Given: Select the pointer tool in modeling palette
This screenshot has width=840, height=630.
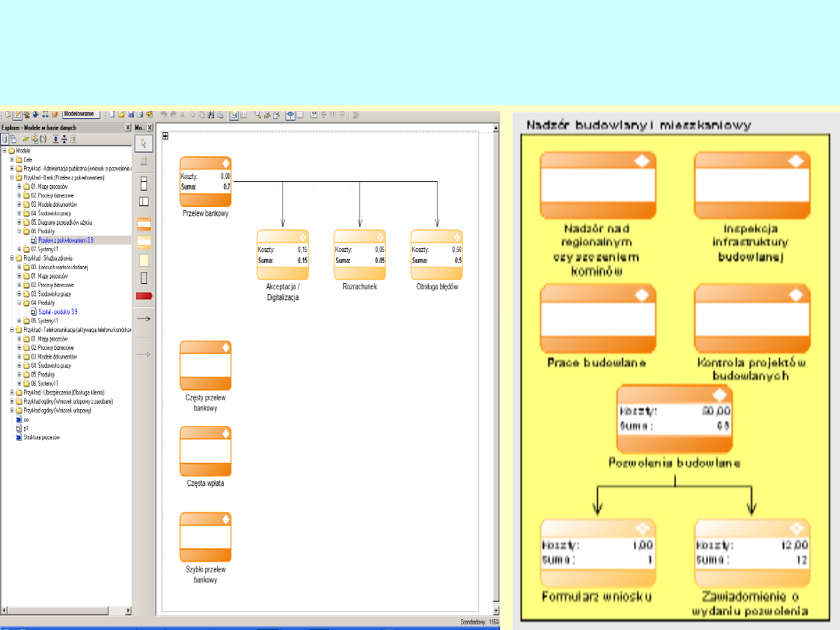Looking at the screenshot, I should (x=144, y=143).
